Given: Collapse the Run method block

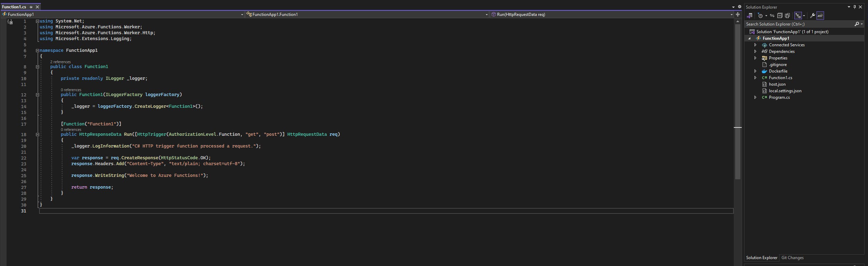Looking at the screenshot, I should (37, 134).
